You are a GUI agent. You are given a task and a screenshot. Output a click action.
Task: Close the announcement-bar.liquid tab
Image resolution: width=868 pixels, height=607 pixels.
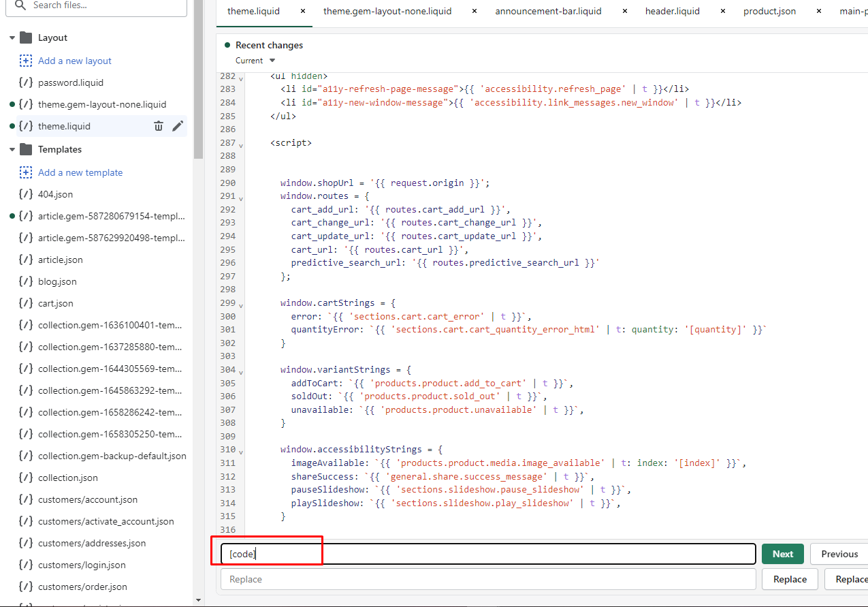pos(624,11)
